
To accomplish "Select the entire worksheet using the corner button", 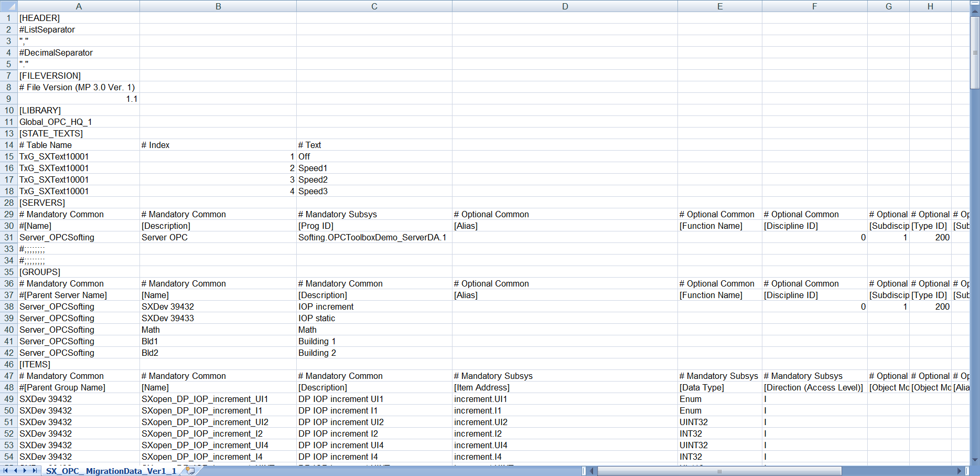I will 8,6.
